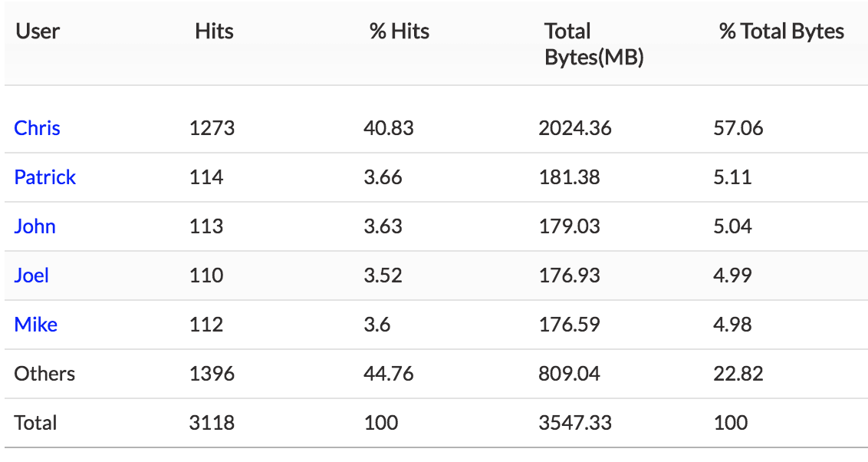Open the Chris user link
The height and width of the screenshot is (462, 868).
pos(37,128)
